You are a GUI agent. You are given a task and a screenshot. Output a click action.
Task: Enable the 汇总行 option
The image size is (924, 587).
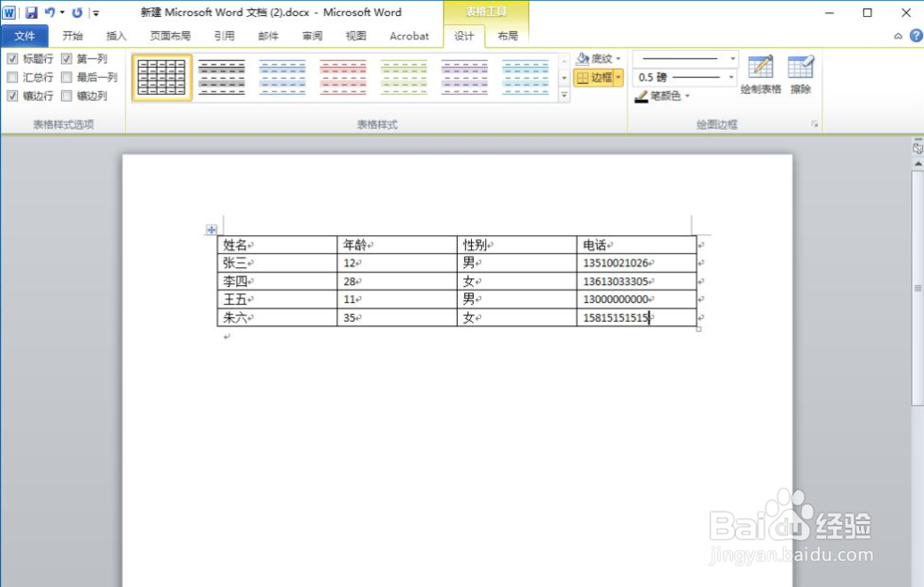click(12, 76)
